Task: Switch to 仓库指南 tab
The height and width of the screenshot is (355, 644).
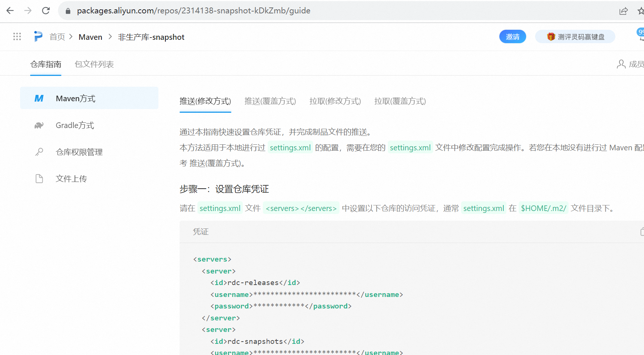Action: tap(46, 64)
